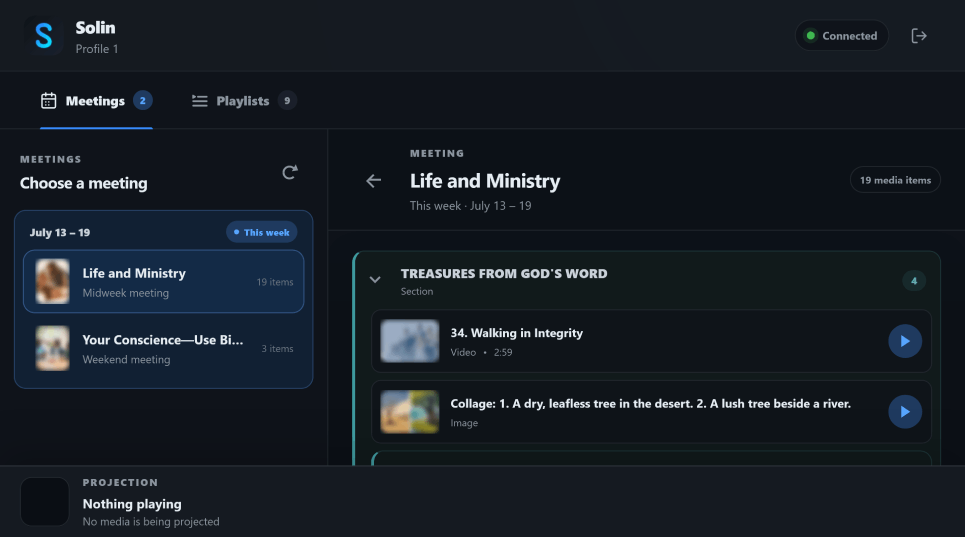This screenshot has width=965, height=537.
Task: Click the projection preview thumbnail
Action: pos(45,501)
